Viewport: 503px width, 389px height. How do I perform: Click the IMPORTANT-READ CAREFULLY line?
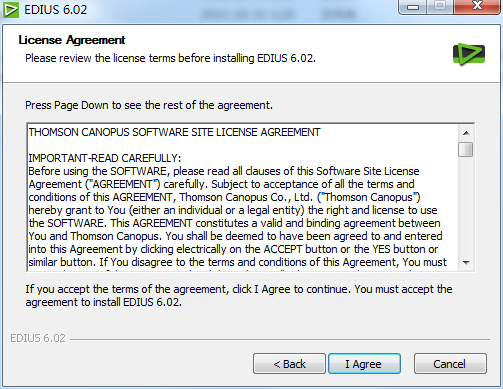(x=105, y=158)
